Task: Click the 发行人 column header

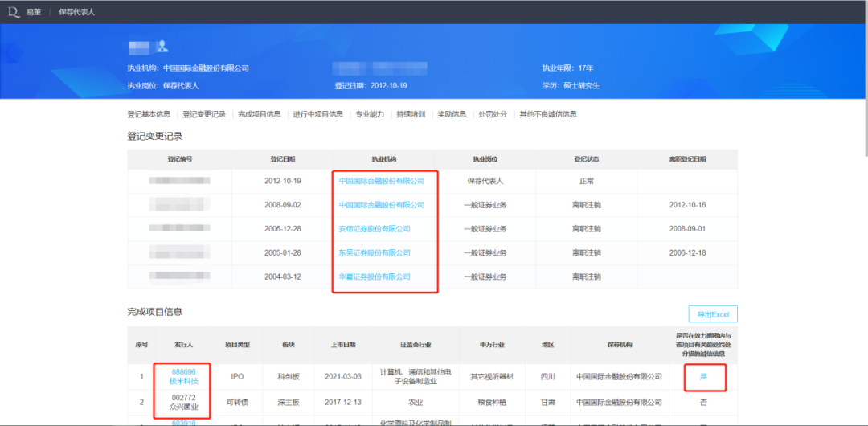Action: point(184,345)
